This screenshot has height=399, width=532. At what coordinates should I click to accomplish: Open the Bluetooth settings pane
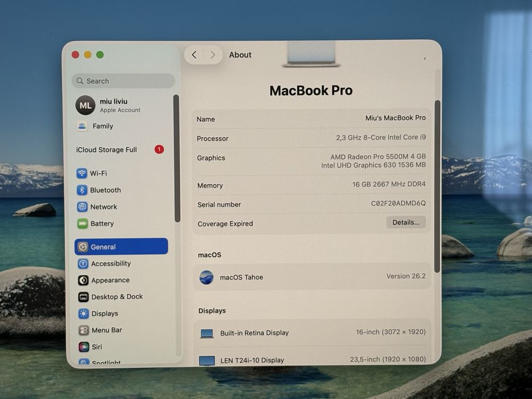(121, 190)
